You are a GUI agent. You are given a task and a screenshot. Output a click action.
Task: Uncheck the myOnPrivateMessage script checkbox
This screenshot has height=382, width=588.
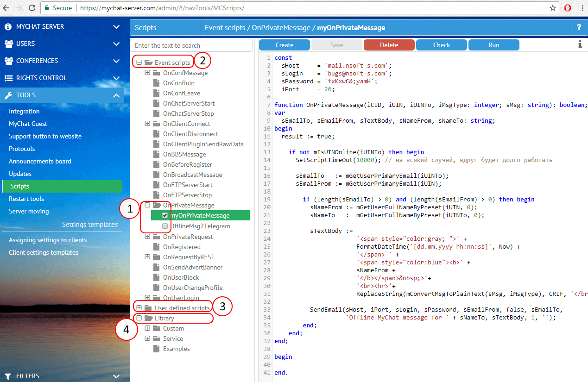165,215
